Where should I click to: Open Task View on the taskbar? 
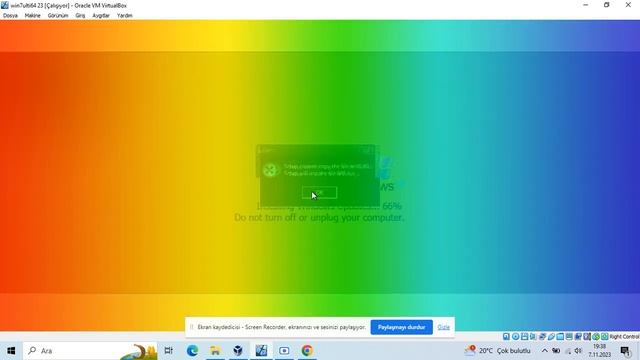pos(168,351)
